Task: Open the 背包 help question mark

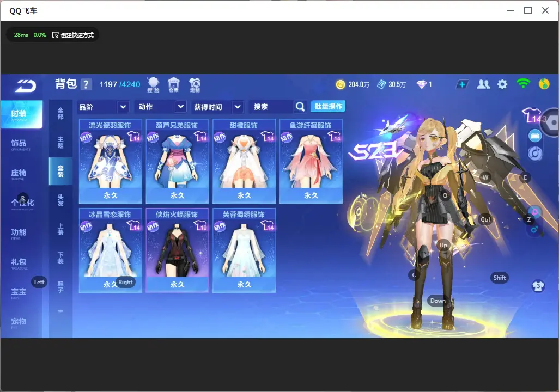Action: pyautogui.click(x=86, y=84)
